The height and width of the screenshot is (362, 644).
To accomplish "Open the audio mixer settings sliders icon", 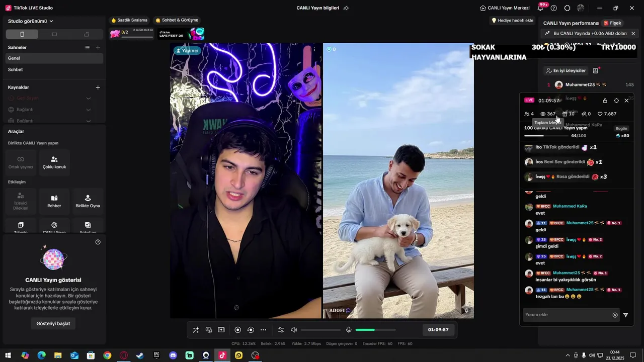I will click(281, 330).
